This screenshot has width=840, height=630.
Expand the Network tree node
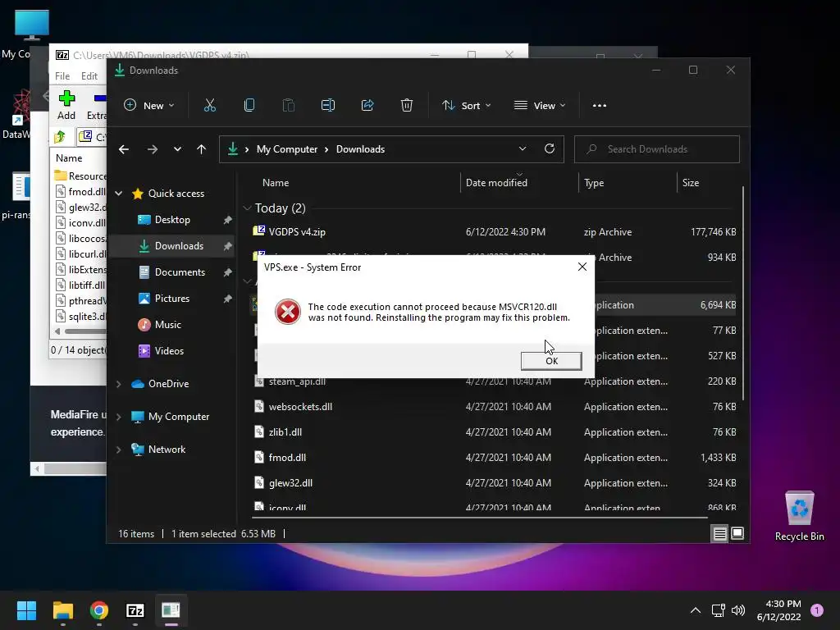coord(119,450)
